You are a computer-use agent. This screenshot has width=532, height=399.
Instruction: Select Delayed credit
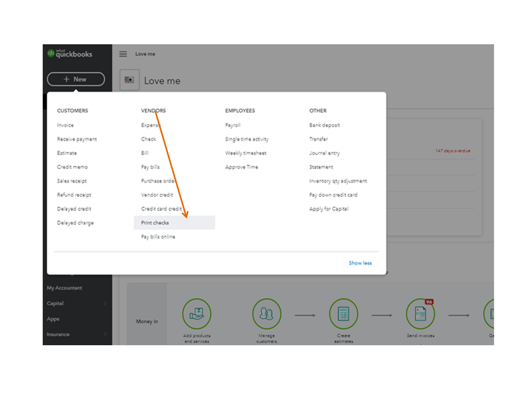(x=74, y=209)
